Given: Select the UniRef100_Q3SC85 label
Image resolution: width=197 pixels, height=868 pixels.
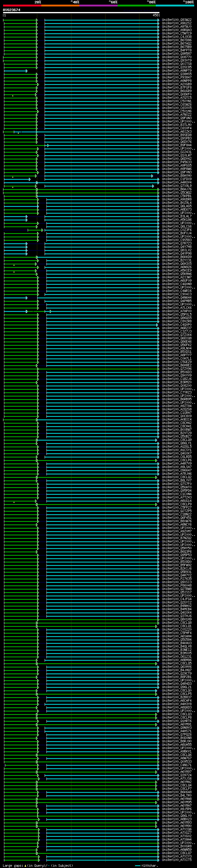Looking at the screenshot, I should pos(177,67).
